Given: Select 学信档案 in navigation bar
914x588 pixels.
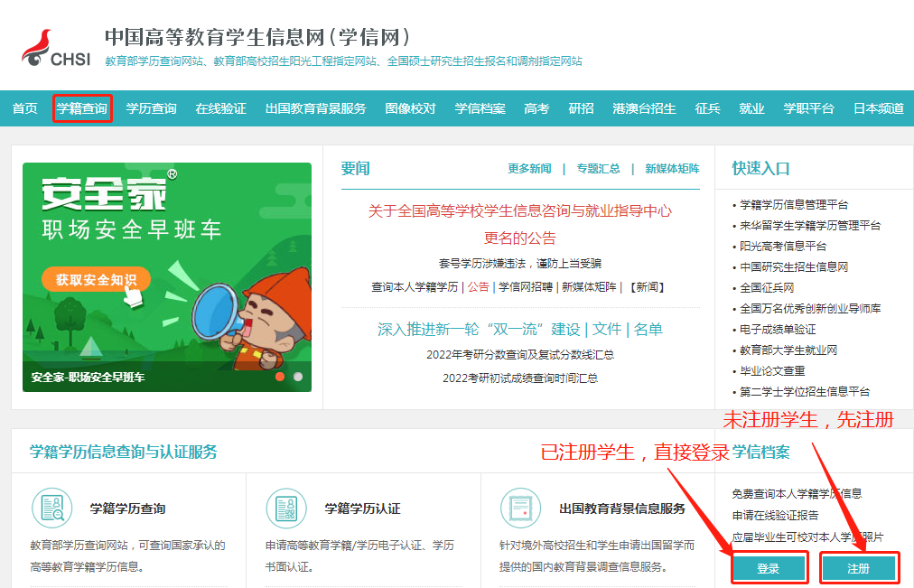Looking at the screenshot, I should click(x=480, y=108).
